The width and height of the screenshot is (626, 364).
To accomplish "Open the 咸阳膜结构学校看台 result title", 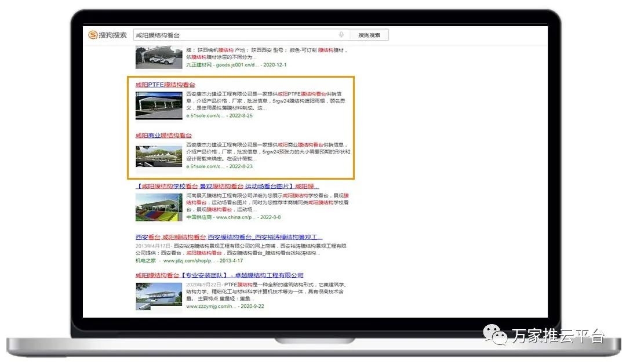I will (x=227, y=187).
